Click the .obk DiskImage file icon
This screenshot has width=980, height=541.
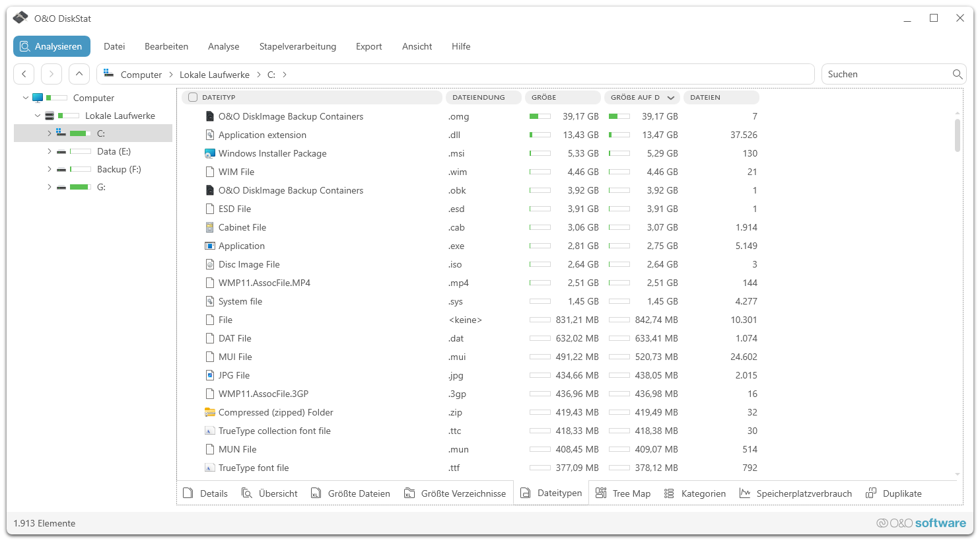click(210, 190)
